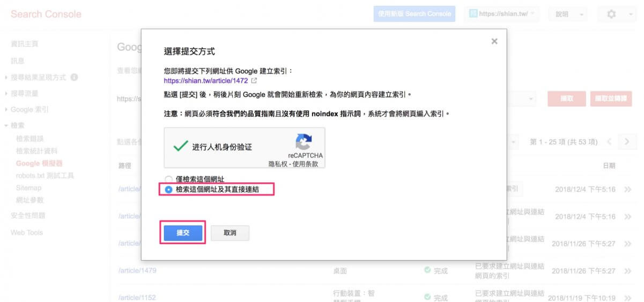The height and width of the screenshot is (302, 644).
Task: Select 檢索這個網址及其直接連結 radio option
Action: tap(168, 190)
